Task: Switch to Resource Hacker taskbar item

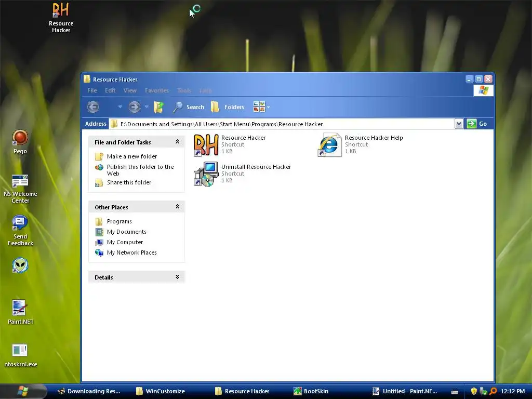Action: 242,391
